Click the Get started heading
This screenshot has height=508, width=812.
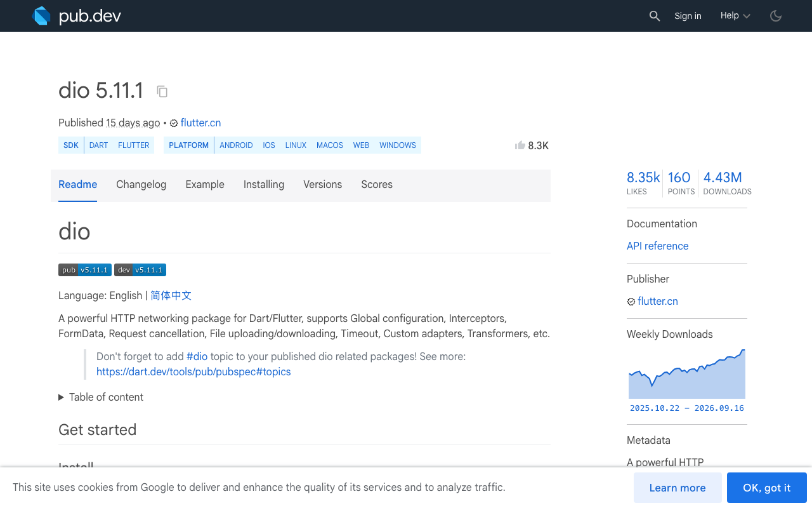[98, 430]
